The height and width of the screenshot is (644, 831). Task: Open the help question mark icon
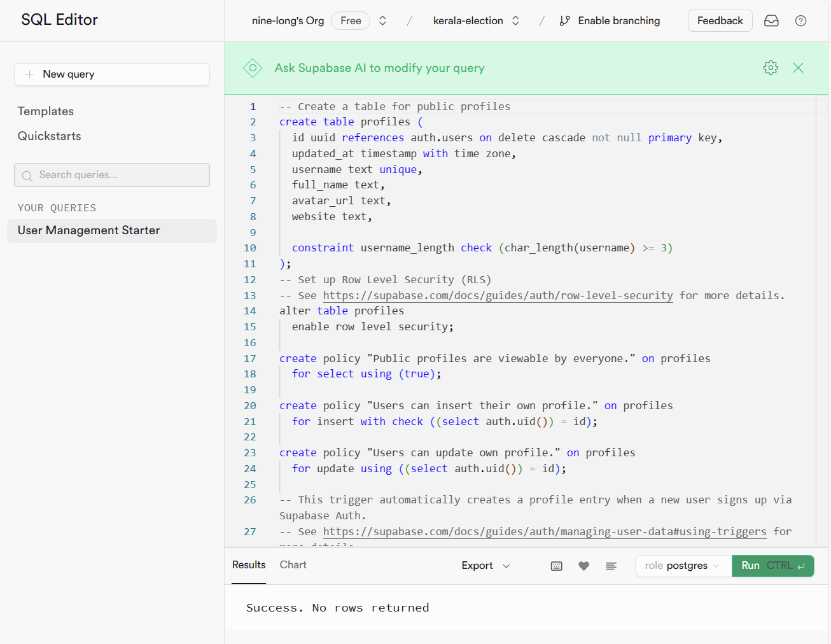[801, 21]
